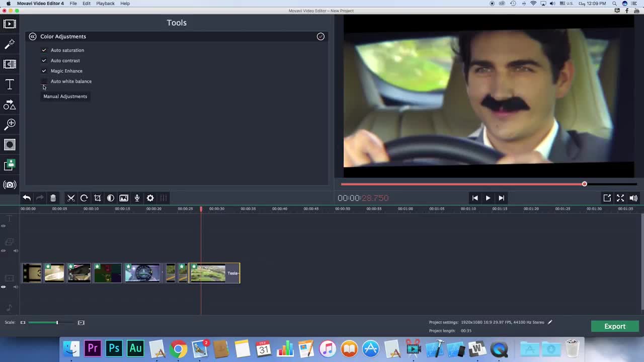Image resolution: width=644 pixels, height=362 pixels.
Task: Rotate the clip with the rotate icon
Action: point(84,198)
